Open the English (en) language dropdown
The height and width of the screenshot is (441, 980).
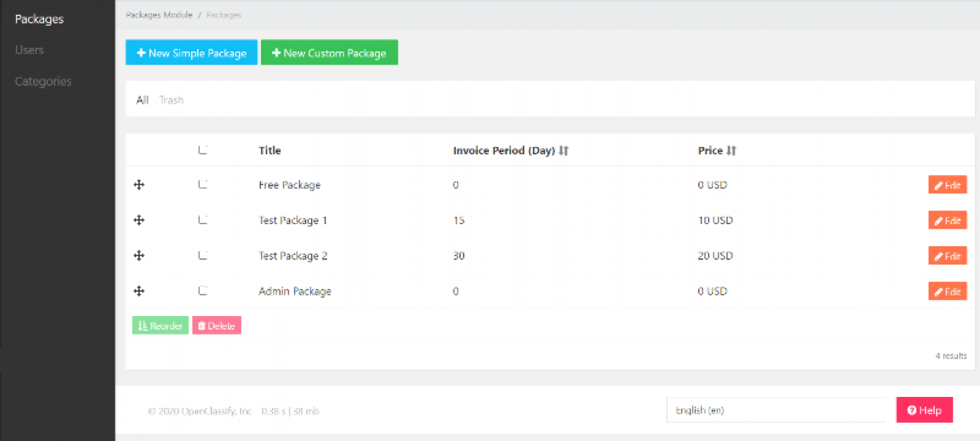click(776, 410)
